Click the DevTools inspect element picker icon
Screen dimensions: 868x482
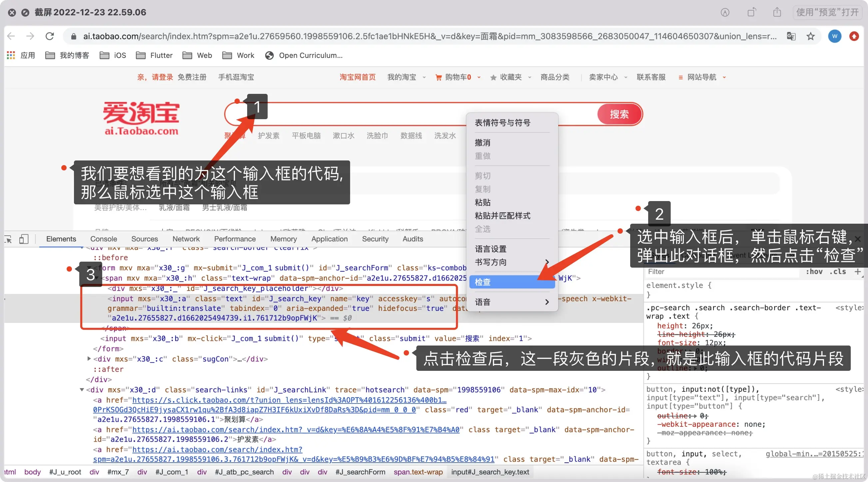8,239
